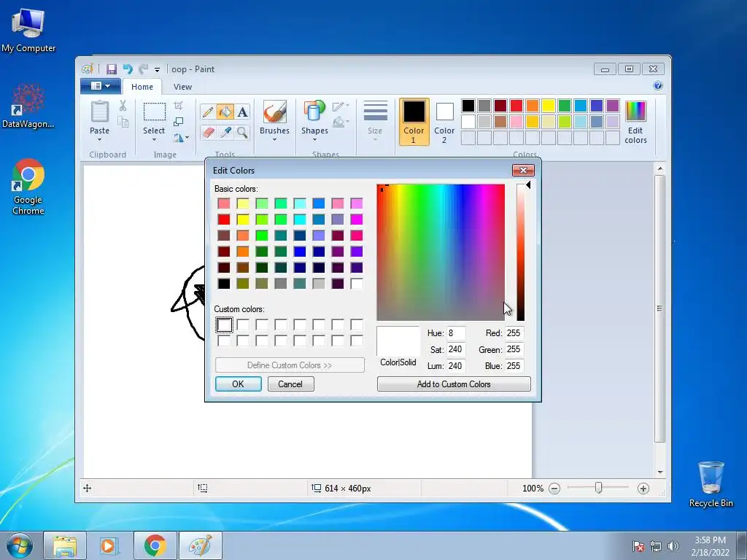Choose the yellow ribbon palette color
Viewport: 747px width, 560px height.
(548, 106)
